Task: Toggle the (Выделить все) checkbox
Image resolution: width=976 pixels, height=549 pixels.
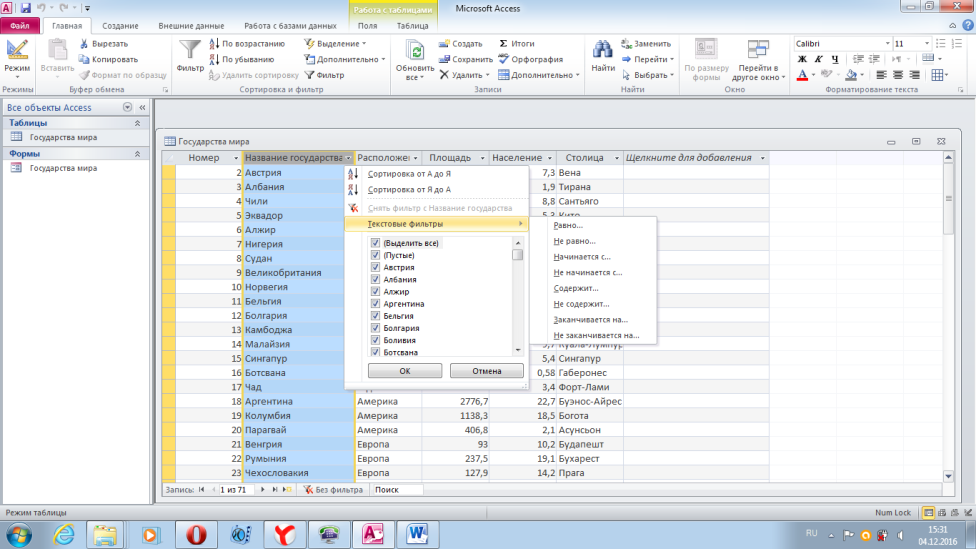Action: tap(375, 243)
